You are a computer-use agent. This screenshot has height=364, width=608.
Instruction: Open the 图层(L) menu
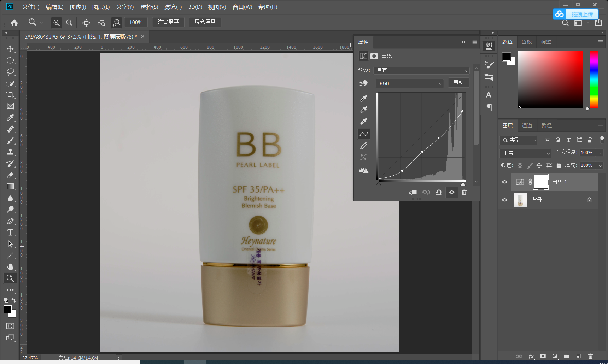pos(101,7)
